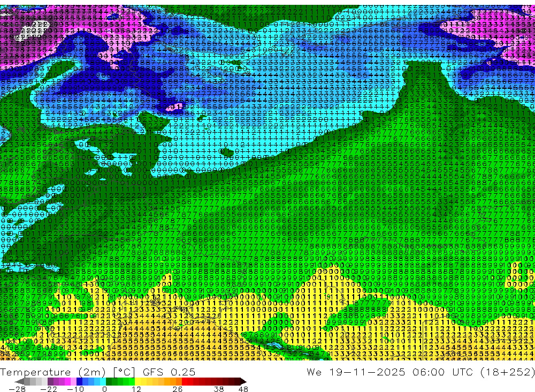
Task: Click the dark blue legend swatch above -10
Action: point(80,381)
